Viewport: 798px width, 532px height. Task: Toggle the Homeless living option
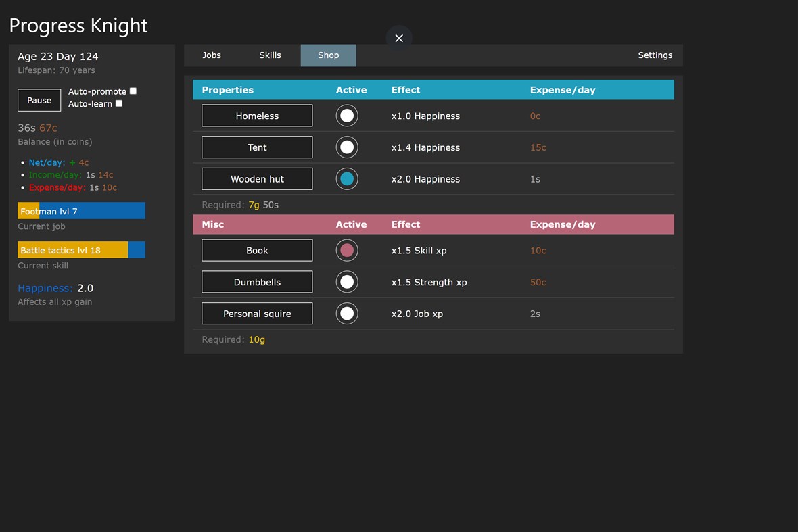click(347, 115)
